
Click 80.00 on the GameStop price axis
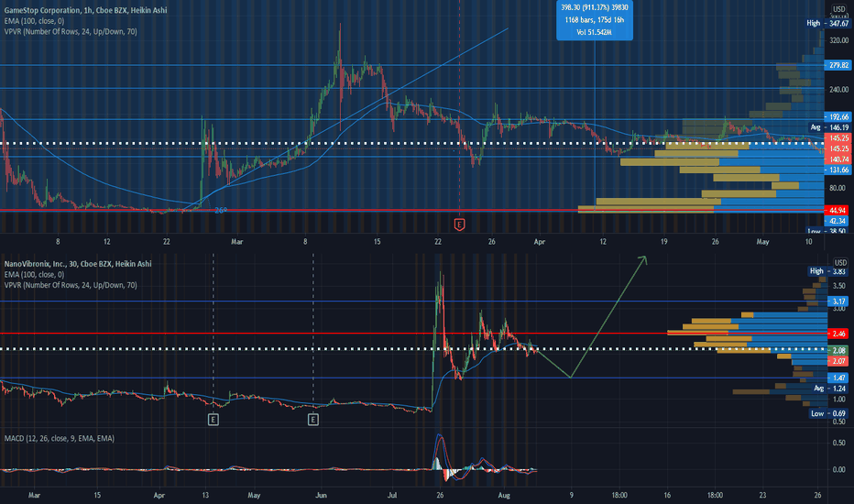coord(838,188)
